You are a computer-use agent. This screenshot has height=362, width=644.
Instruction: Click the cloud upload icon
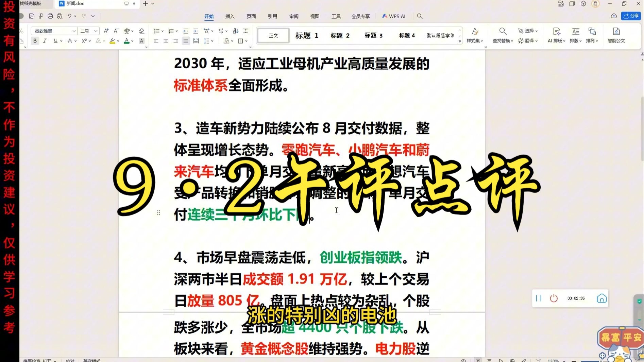pos(614,16)
